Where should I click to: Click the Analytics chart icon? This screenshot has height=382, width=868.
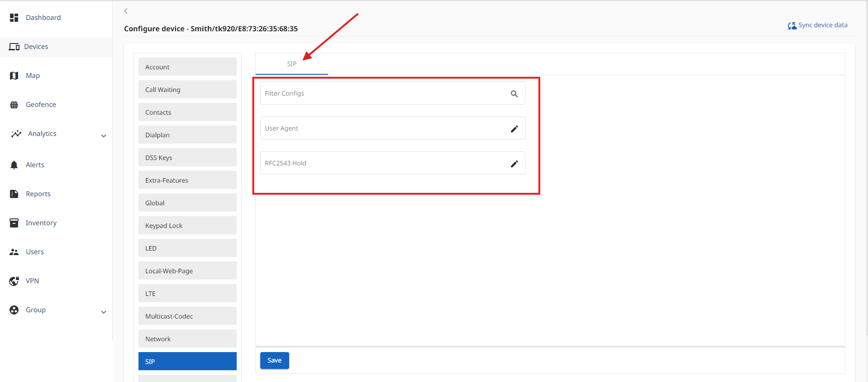point(16,134)
